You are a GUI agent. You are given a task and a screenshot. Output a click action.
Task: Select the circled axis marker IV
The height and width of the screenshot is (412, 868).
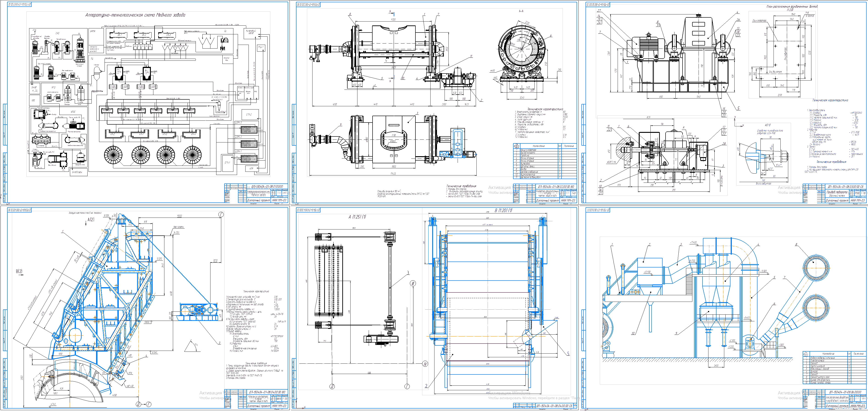(x=425, y=363)
